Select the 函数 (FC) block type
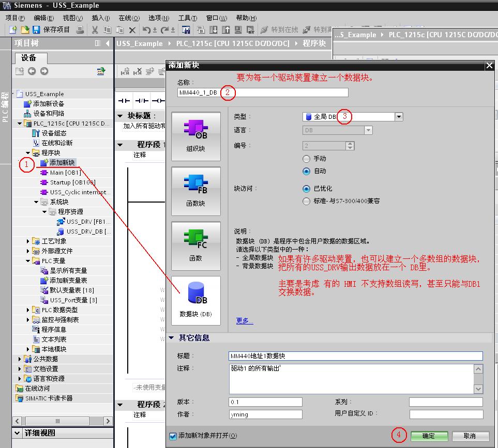Image resolution: width=498 pixels, height=448 pixels. [x=196, y=246]
